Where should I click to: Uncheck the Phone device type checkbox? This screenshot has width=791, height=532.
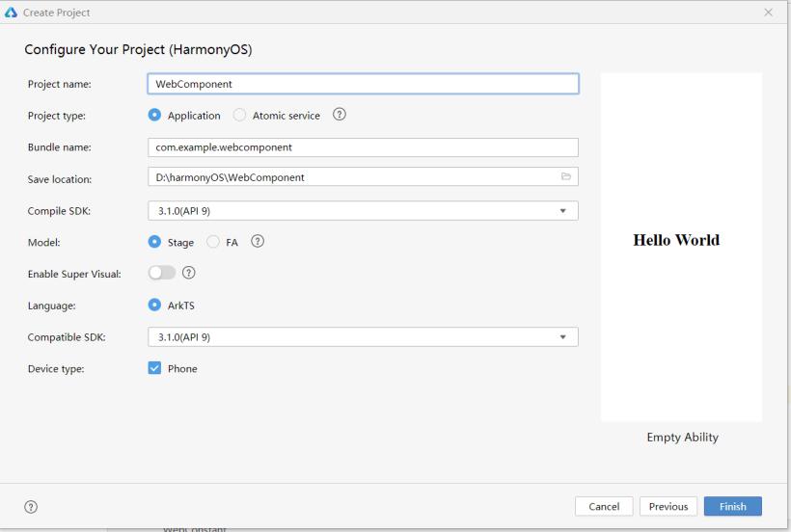coord(154,368)
